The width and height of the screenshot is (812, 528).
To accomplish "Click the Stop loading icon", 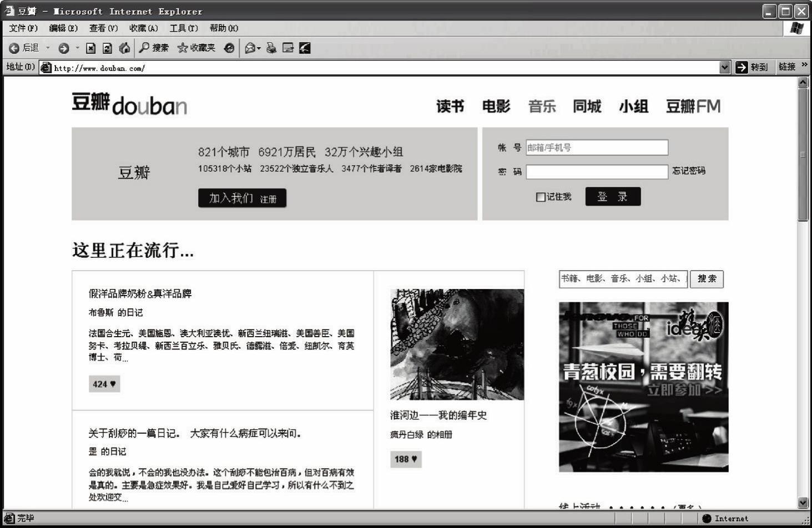I will pyautogui.click(x=91, y=48).
